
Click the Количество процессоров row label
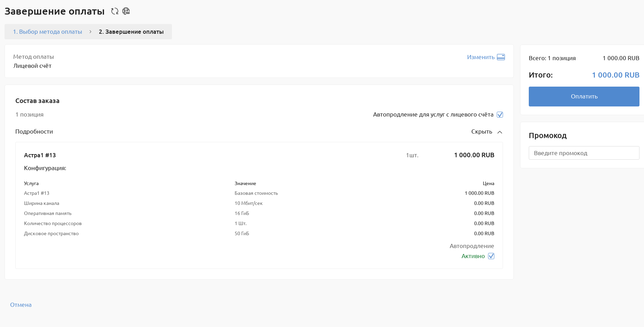[53, 223]
